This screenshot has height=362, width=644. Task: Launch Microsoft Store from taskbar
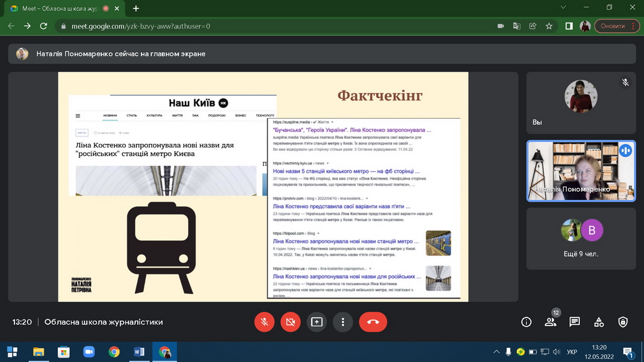coord(64,352)
